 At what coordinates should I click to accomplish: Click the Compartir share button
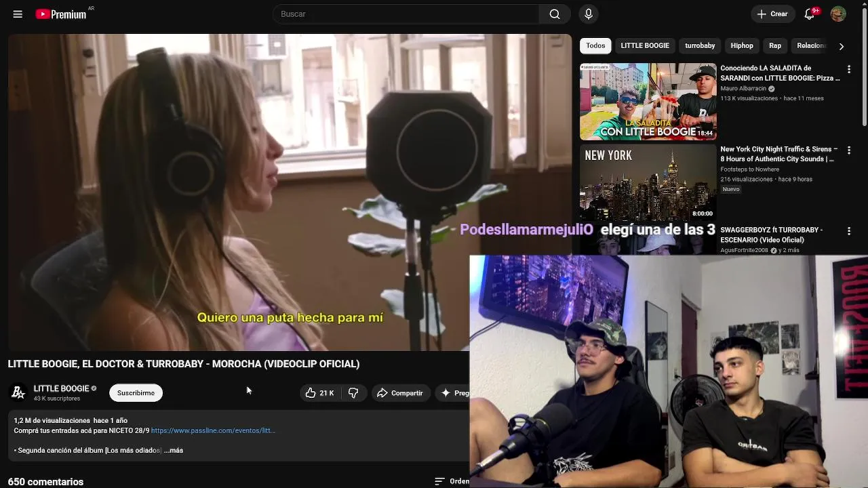(400, 393)
